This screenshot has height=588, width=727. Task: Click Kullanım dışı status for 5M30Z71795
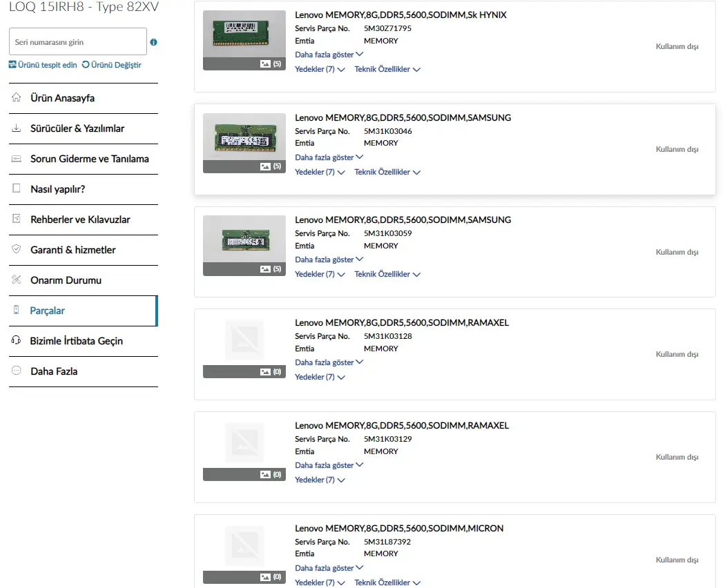click(677, 46)
